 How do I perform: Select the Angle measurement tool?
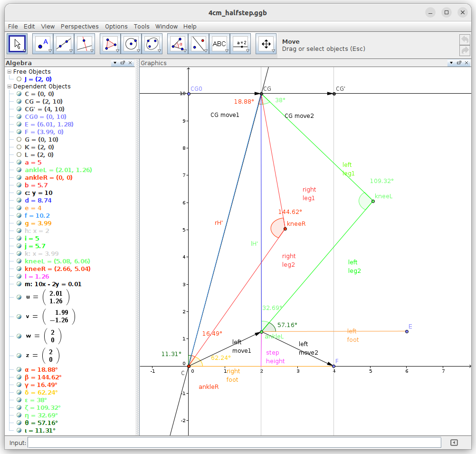click(178, 44)
